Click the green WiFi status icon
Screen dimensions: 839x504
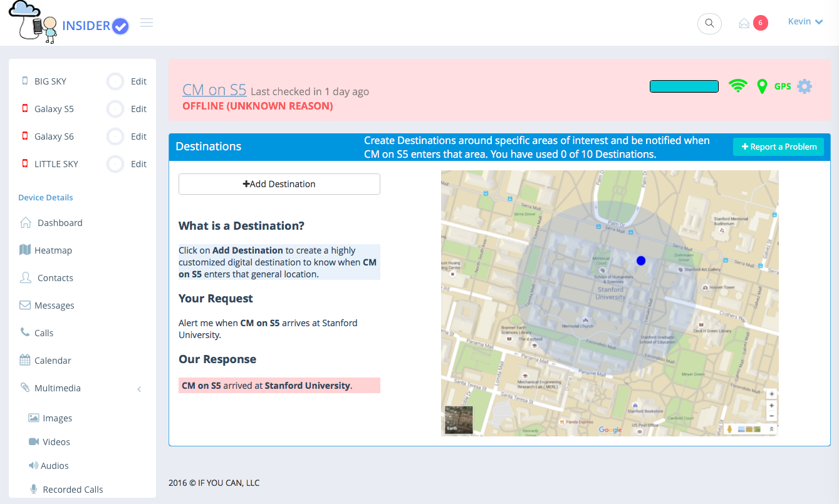(738, 86)
